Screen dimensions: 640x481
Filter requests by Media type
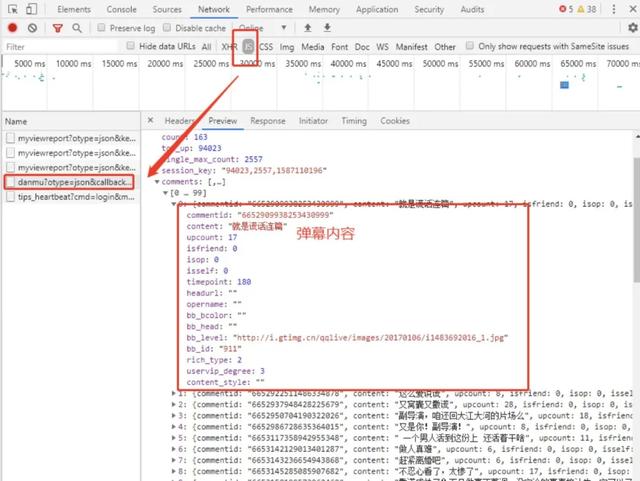pos(313,47)
